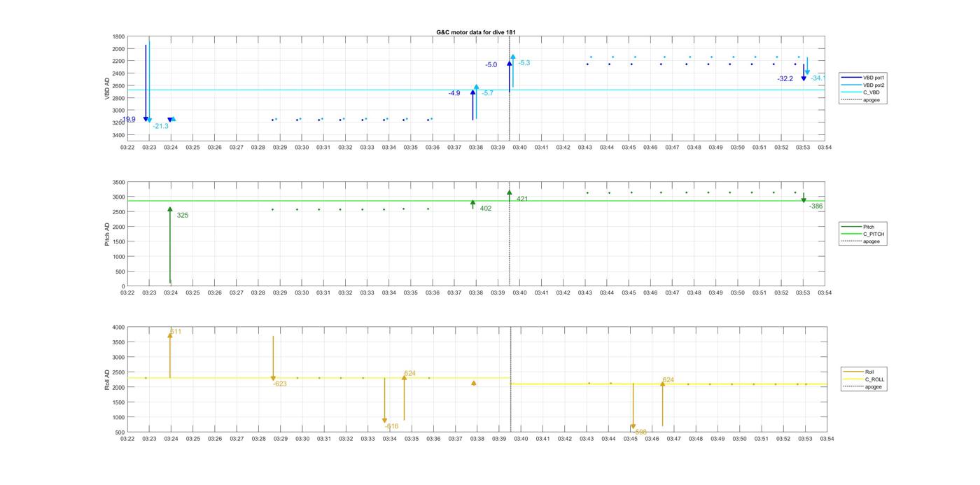The image size is (980, 485).
Task: Click the -616 annotation on Roll plot
Action: (391, 426)
